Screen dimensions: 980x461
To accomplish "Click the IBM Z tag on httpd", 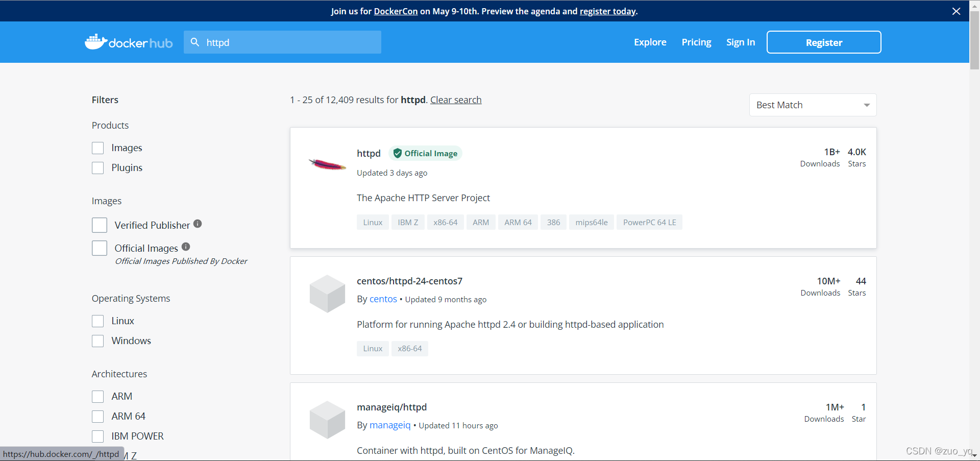I will (408, 223).
